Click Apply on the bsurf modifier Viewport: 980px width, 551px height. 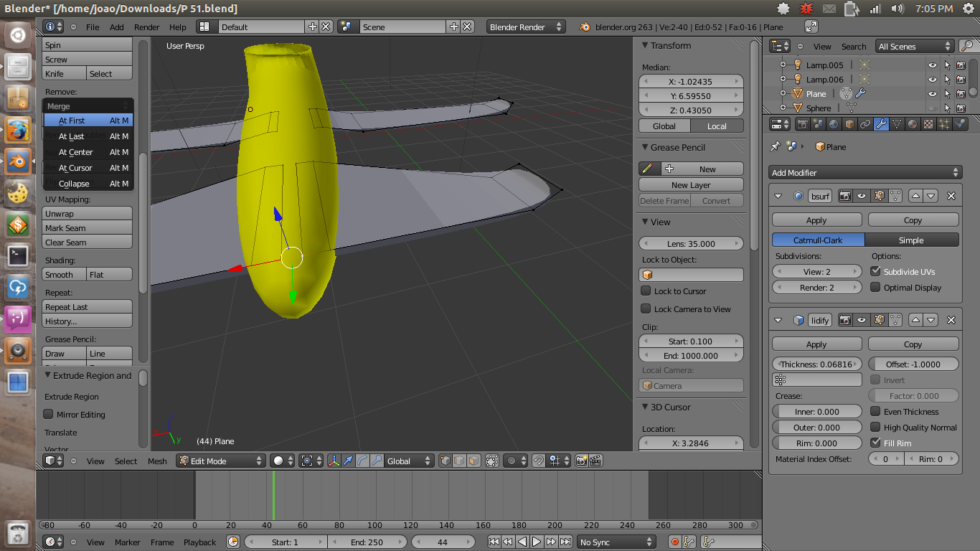click(816, 220)
